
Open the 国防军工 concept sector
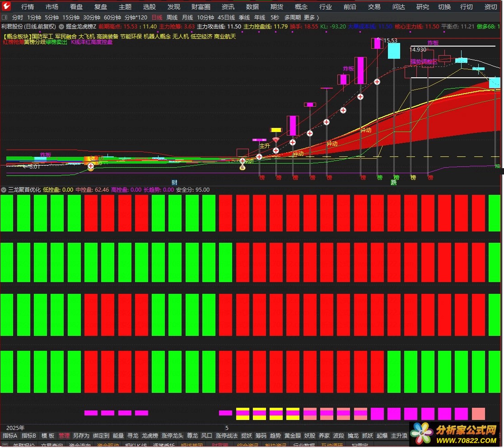click(x=42, y=36)
